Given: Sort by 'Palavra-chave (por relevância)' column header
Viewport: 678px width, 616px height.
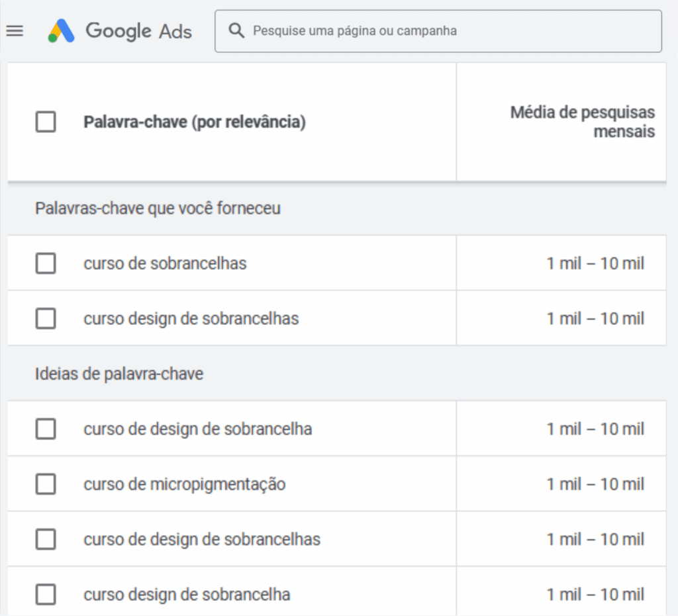Looking at the screenshot, I should [194, 122].
